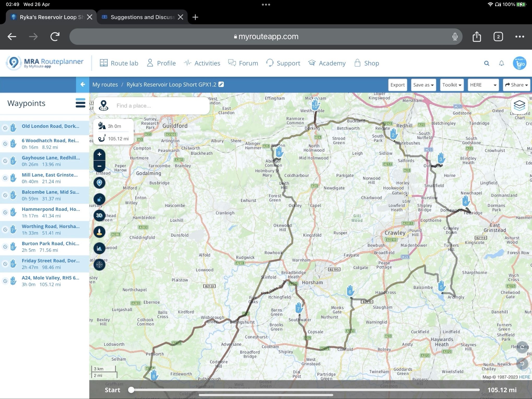Select waypoint A24, Mole Valley, RH5 6...
Viewport: 532px width, 399px height.
click(44, 281)
